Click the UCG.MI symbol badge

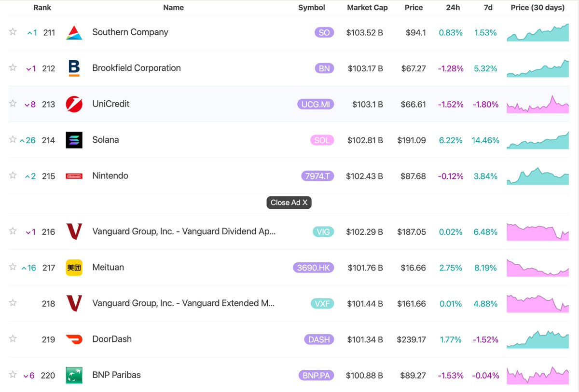click(x=316, y=104)
